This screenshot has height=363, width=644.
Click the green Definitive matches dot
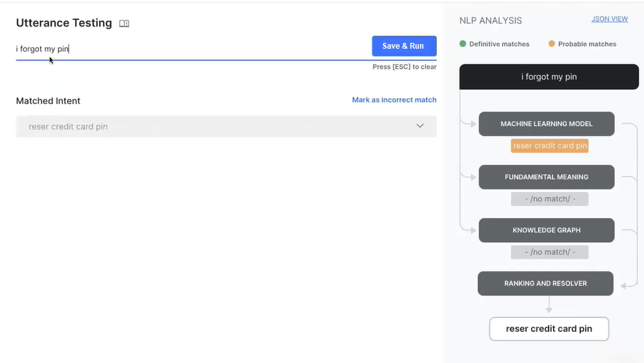click(x=463, y=44)
